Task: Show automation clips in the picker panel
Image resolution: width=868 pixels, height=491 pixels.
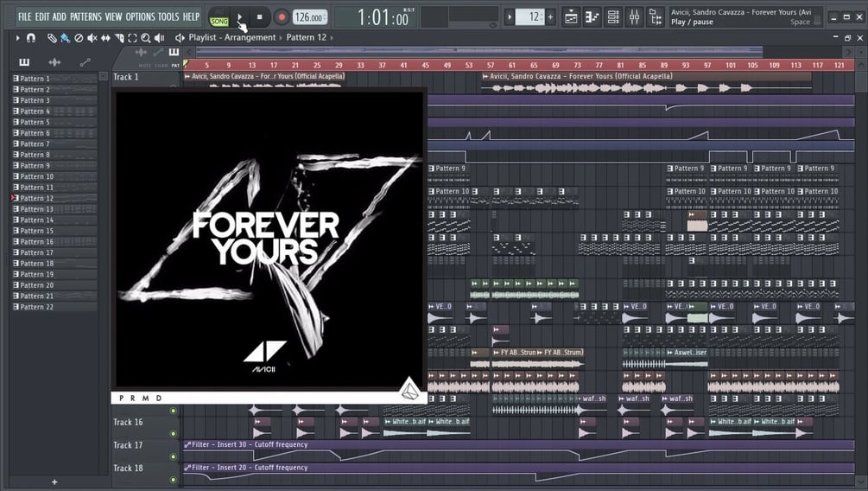Action: [85, 62]
